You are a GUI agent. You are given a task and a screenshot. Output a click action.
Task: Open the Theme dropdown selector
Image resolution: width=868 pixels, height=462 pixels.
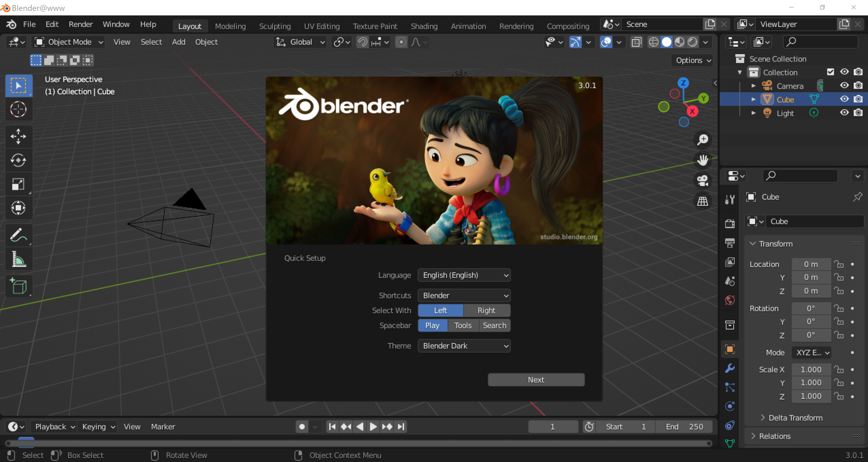(x=464, y=346)
